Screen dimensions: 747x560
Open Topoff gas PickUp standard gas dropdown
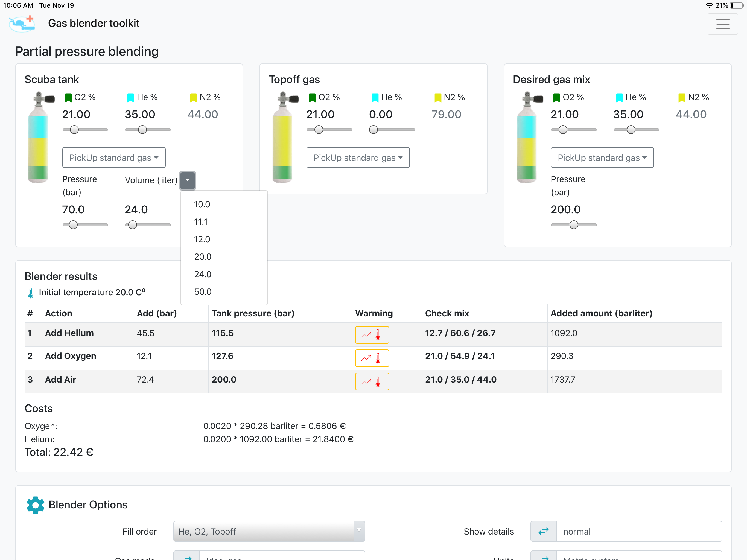point(358,158)
